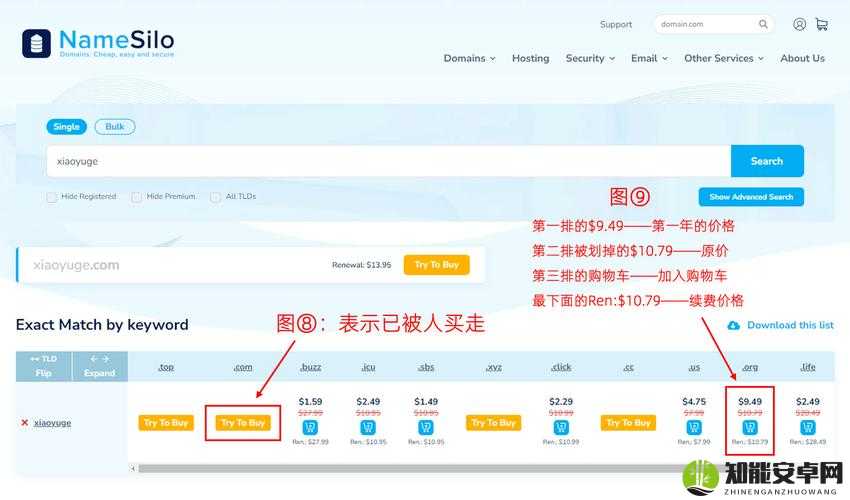Image resolution: width=850 pixels, height=500 pixels.
Task: Toggle Hide Premium checkbox
Action: 137,197
